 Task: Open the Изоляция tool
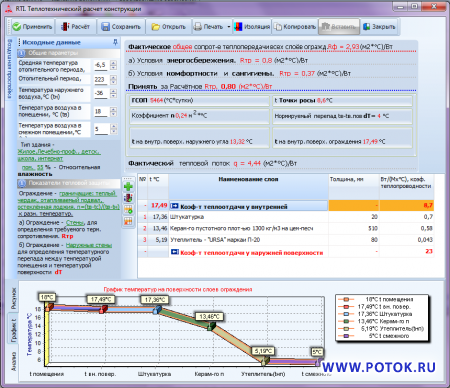point(252,27)
